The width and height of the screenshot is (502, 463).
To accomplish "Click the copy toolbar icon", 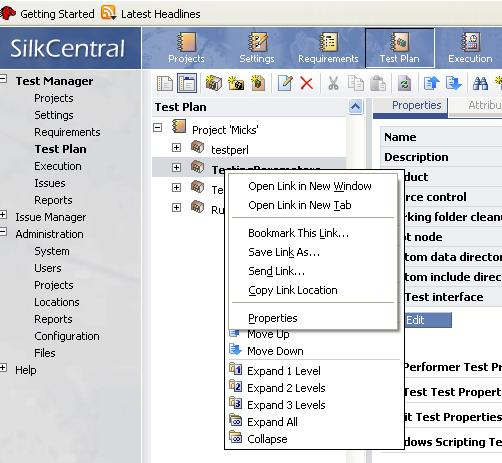I will click(356, 83).
